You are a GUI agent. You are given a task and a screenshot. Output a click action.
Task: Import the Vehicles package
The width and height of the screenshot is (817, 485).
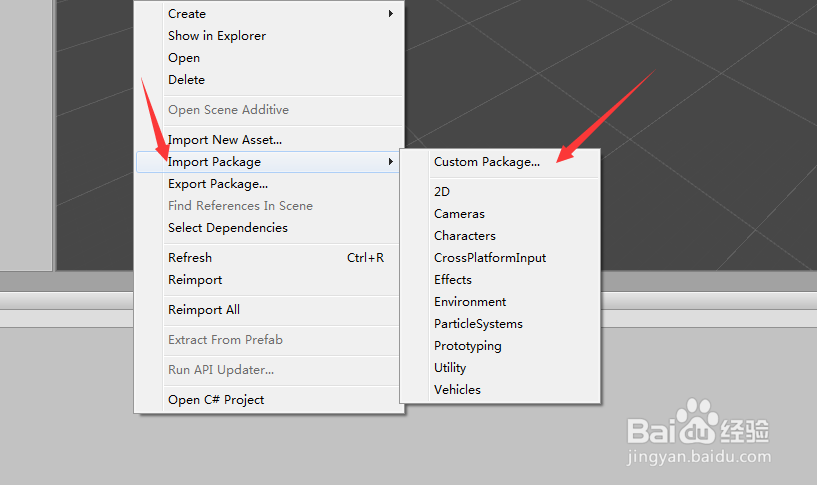(500, 390)
